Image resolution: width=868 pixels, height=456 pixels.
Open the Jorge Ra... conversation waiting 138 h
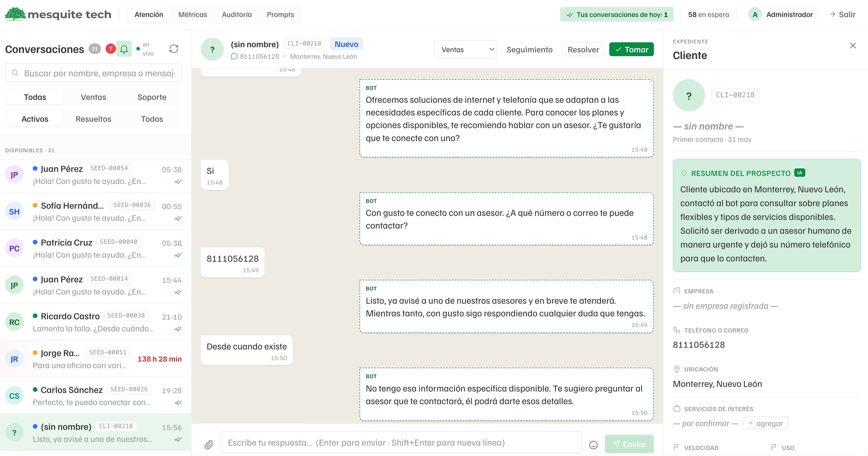point(96,359)
